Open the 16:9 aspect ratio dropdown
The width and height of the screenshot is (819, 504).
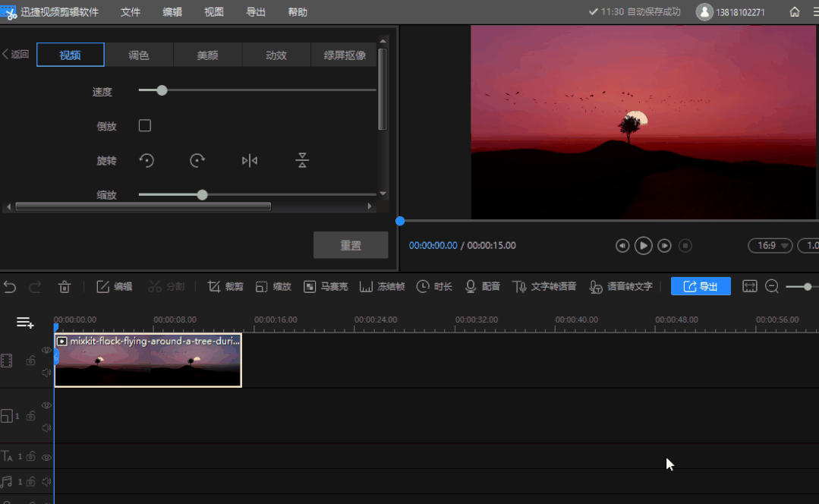click(770, 245)
